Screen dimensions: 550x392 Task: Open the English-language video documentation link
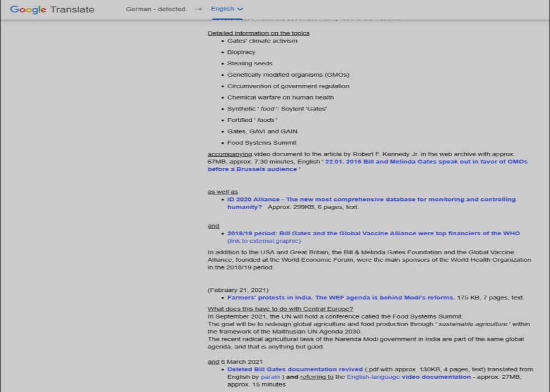(x=408, y=377)
